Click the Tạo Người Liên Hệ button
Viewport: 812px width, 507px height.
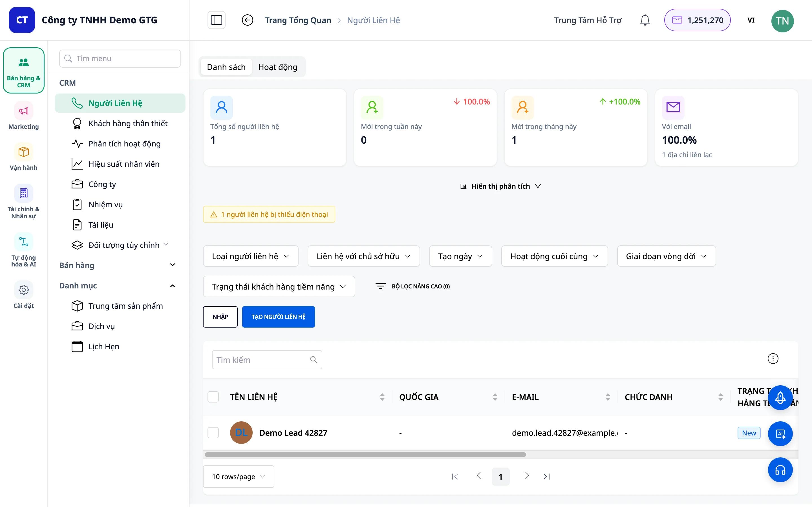tap(279, 317)
